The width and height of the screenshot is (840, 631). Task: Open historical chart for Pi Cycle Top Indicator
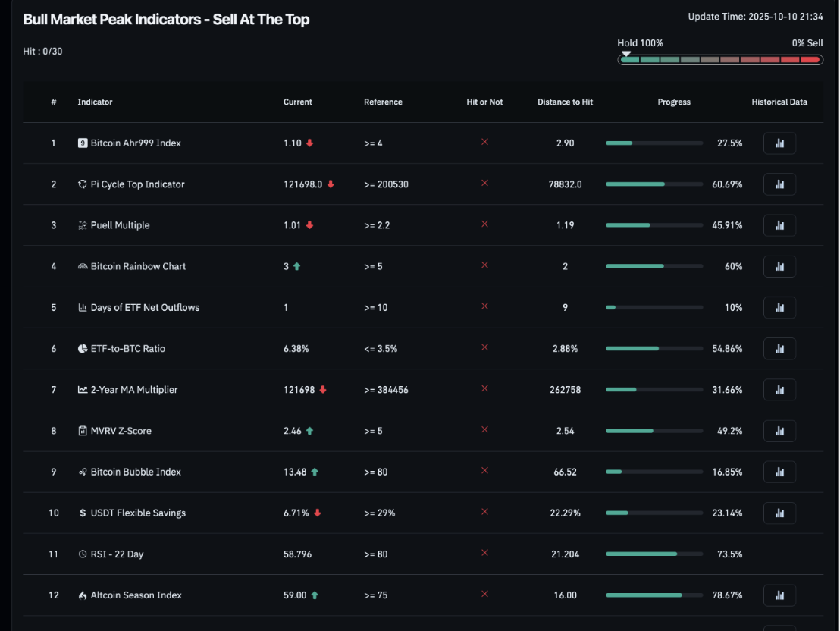tap(779, 184)
